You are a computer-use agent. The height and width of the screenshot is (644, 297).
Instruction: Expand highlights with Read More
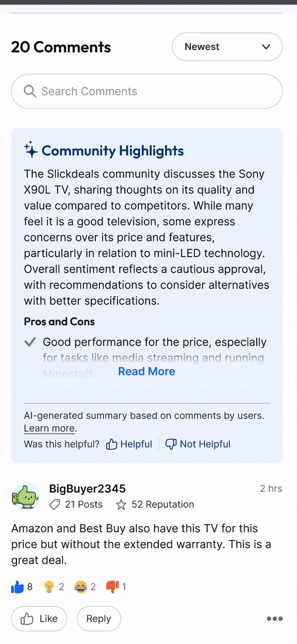click(x=147, y=371)
